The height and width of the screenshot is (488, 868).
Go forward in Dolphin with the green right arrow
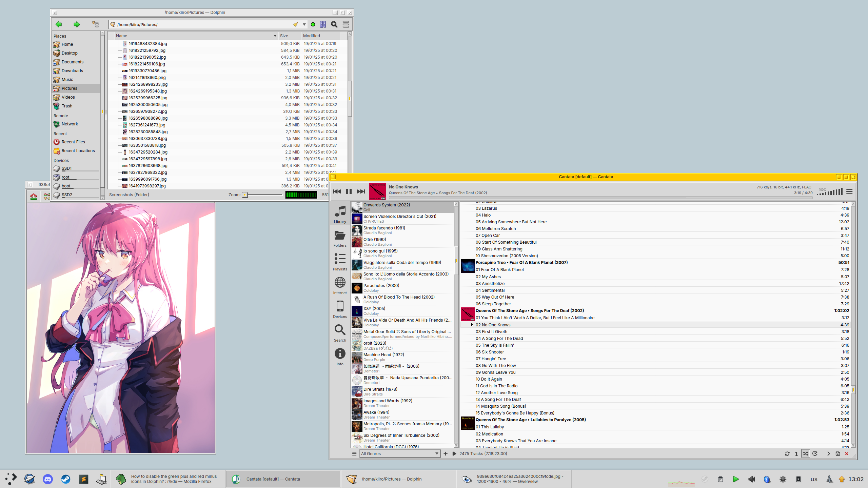coord(77,24)
